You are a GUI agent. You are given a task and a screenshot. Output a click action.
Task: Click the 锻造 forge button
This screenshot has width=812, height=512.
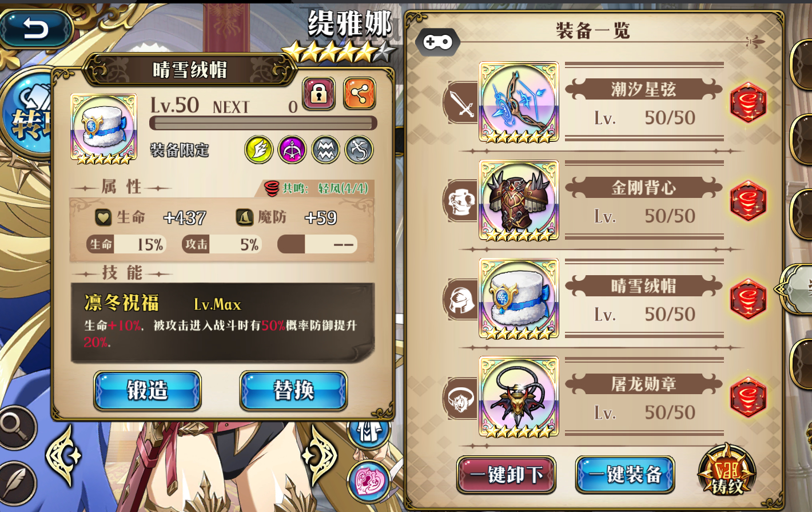(148, 391)
